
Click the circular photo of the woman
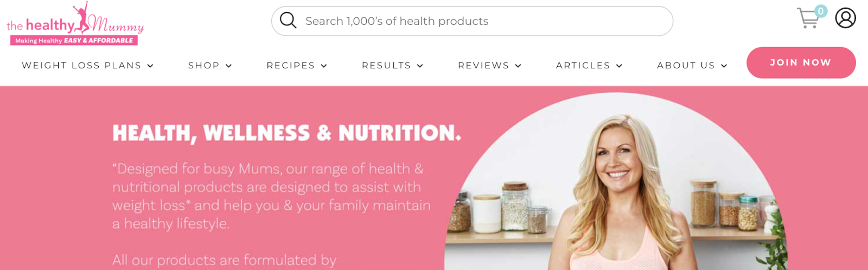pyautogui.click(x=616, y=182)
